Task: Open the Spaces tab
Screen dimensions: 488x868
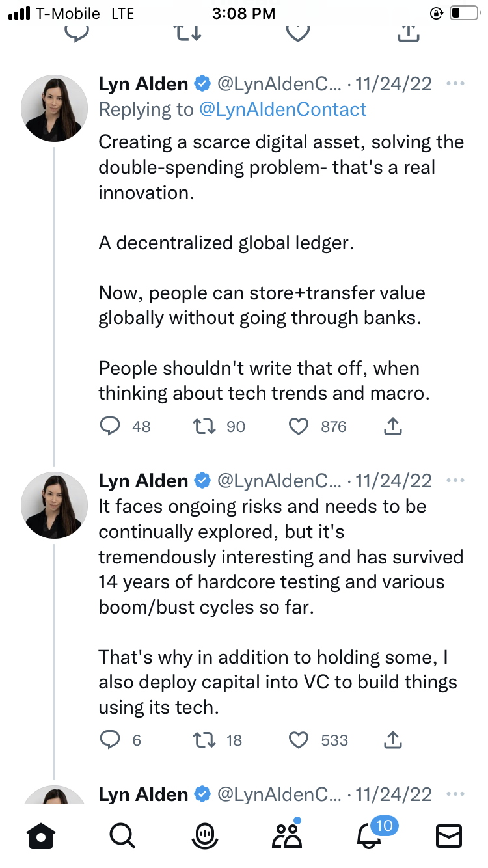Action: 204,835
